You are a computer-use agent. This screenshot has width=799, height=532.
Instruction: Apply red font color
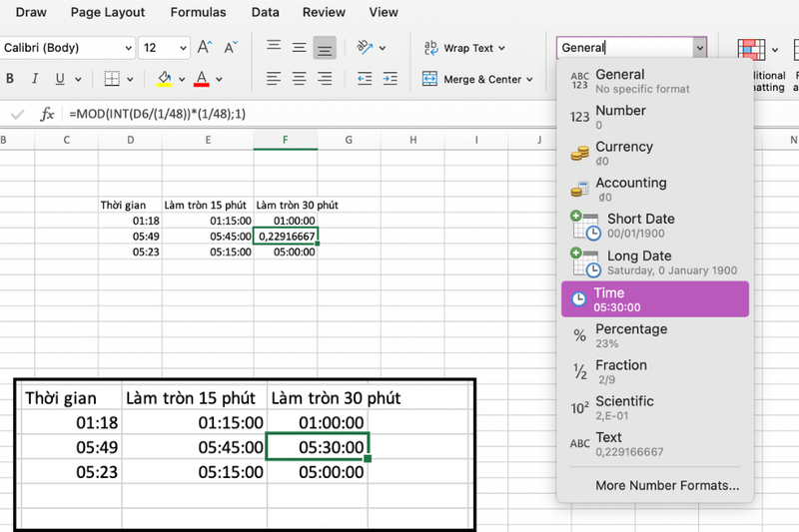(x=202, y=79)
